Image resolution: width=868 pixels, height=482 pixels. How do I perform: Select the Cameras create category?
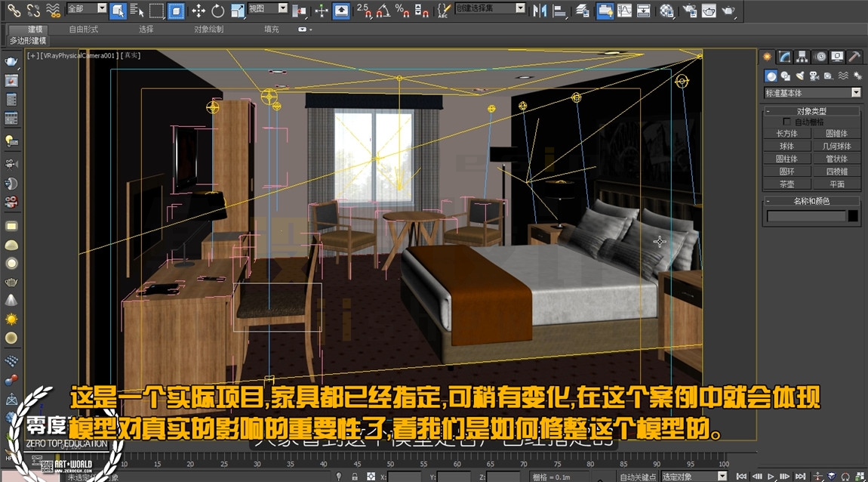pyautogui.click(x=814, y=76)
